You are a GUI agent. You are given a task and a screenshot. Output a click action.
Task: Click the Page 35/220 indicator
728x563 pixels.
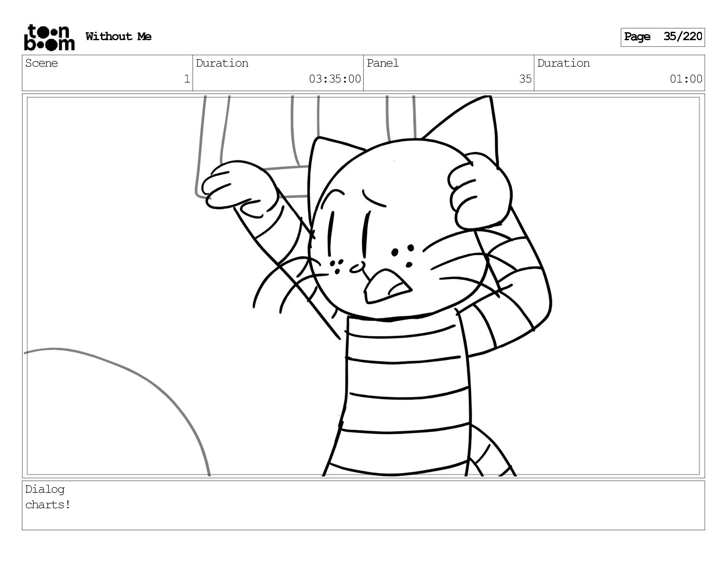(663, 37)
